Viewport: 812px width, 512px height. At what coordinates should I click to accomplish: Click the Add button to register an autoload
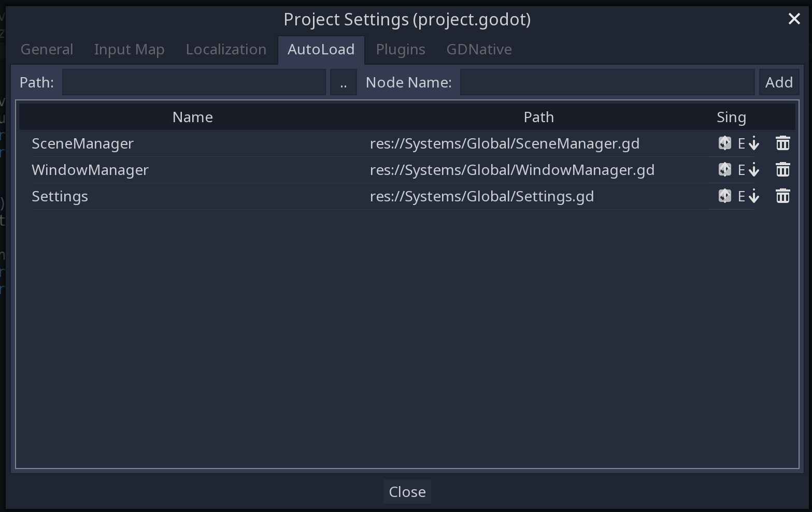click(x=778, y=82)
